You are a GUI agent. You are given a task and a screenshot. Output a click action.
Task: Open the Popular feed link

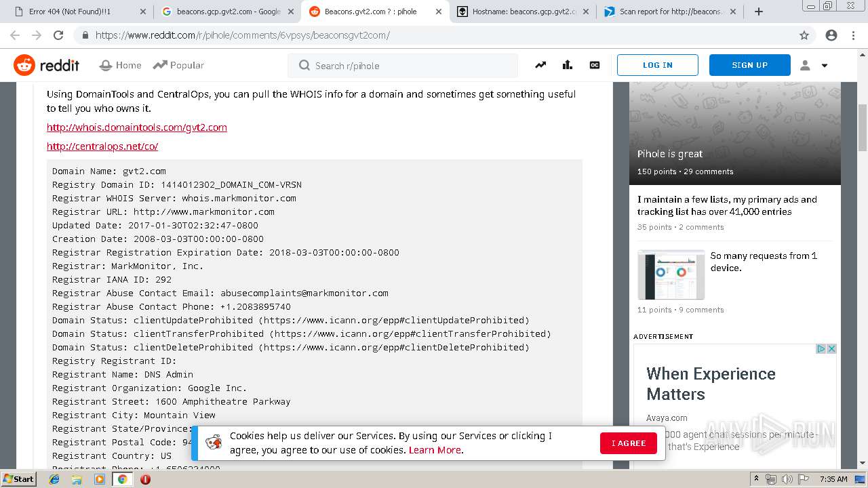178,65
